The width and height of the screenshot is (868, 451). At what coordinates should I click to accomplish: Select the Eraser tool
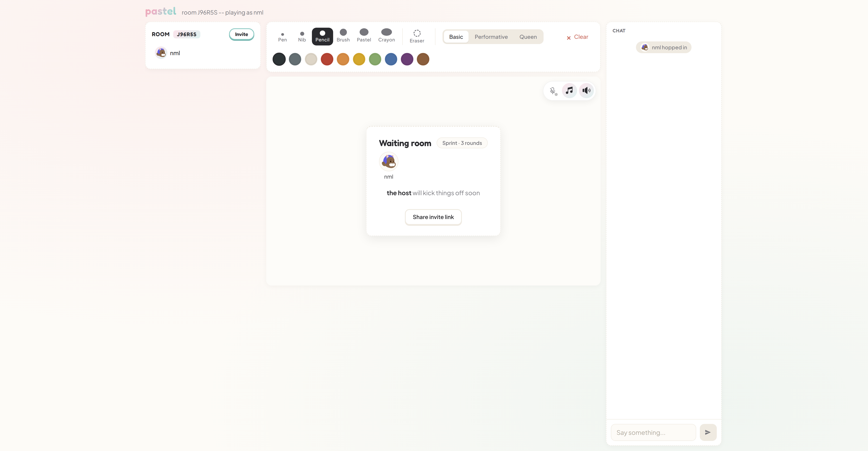417,36
